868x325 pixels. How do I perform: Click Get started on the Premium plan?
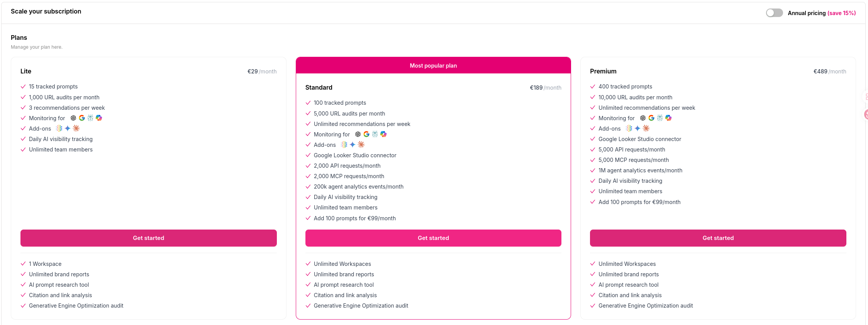tap(718, 238)
